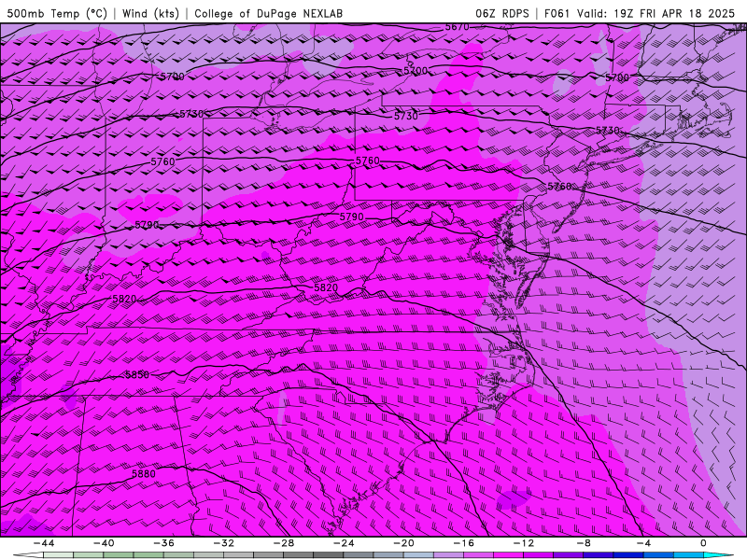Click the -44 colorbar tick label

pos(44,543)
